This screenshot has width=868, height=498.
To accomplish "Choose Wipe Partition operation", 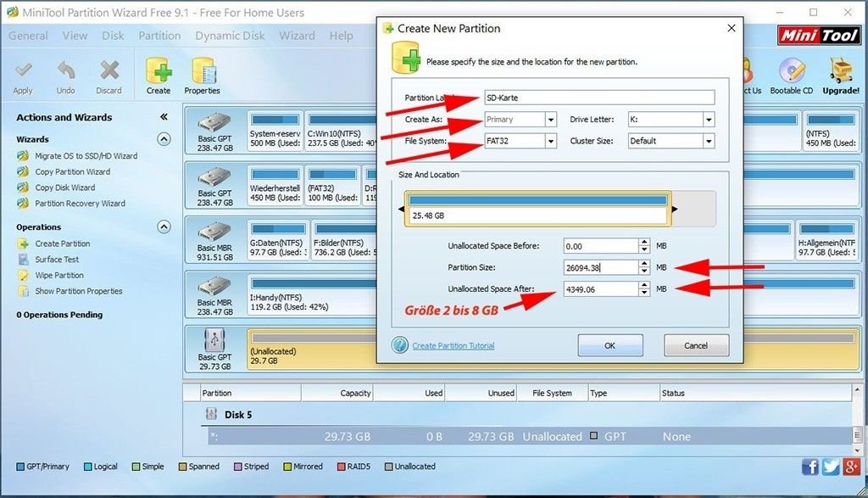I will coord(59,276).
